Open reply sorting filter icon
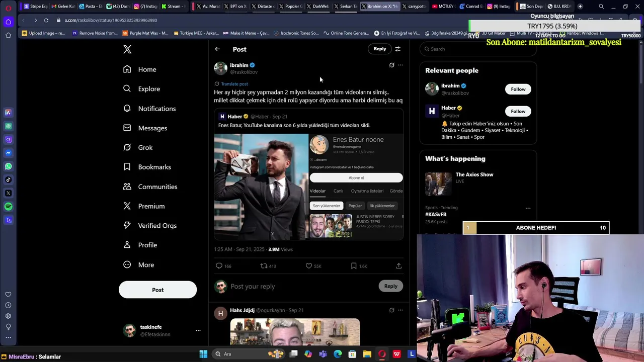The image size is (644, 362). pos(397,49)
